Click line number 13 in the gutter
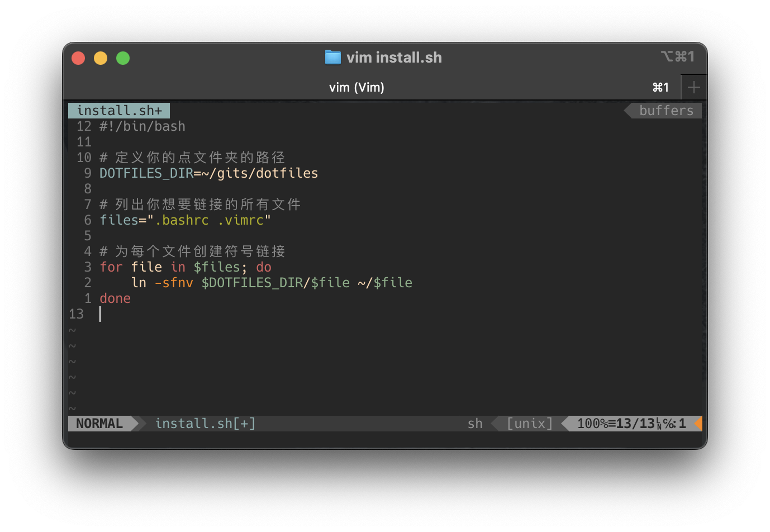The width and height of the screenshot is (770, 532). click(77, 314)
